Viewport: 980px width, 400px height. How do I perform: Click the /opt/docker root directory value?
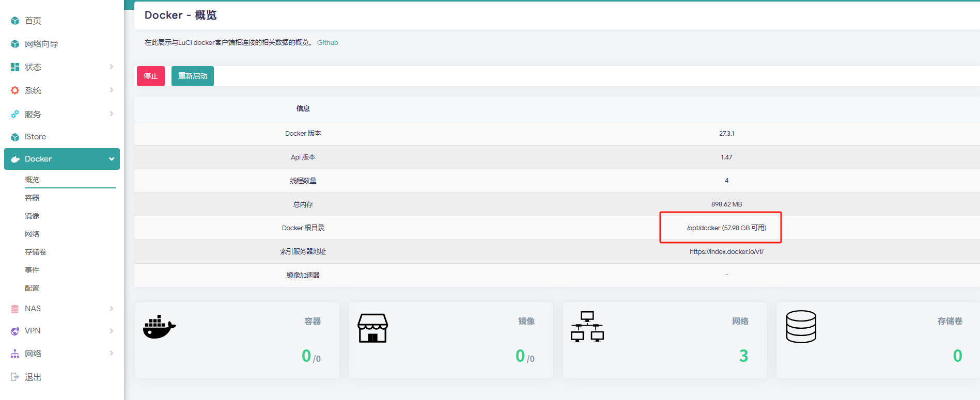726,228
